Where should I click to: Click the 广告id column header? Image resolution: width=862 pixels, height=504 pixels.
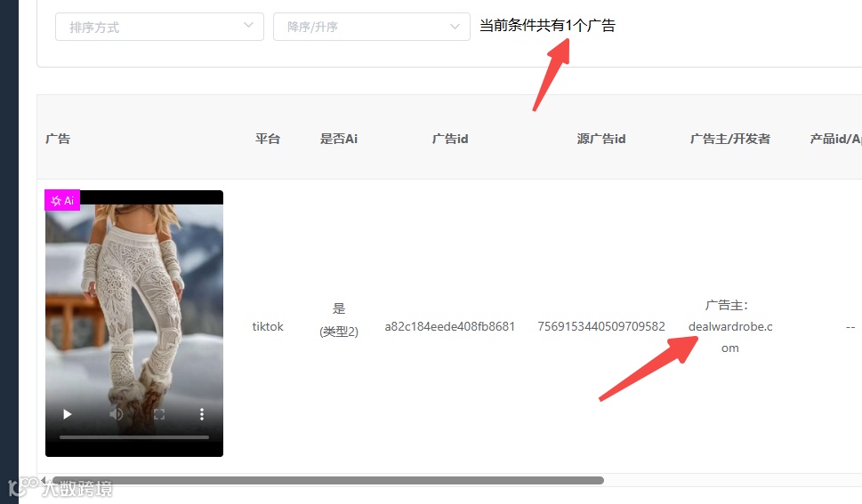450,139
